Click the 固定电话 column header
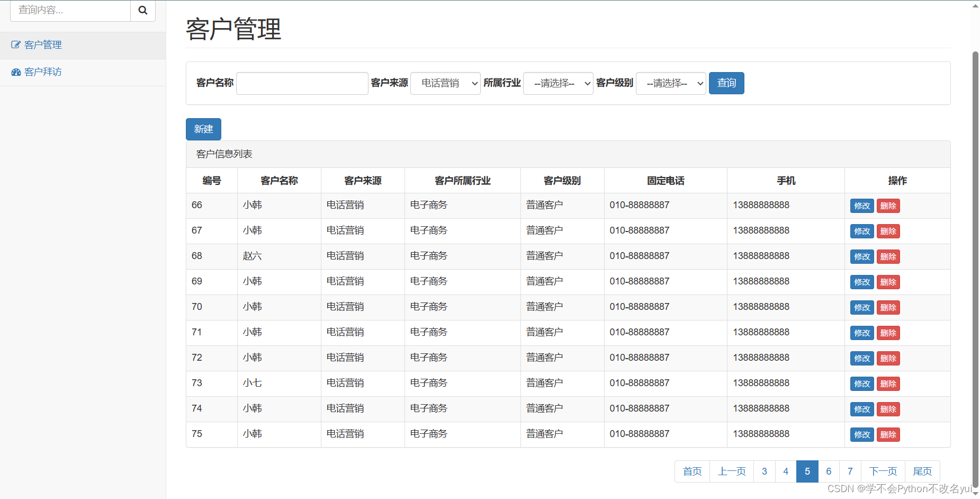 point(666,181)
